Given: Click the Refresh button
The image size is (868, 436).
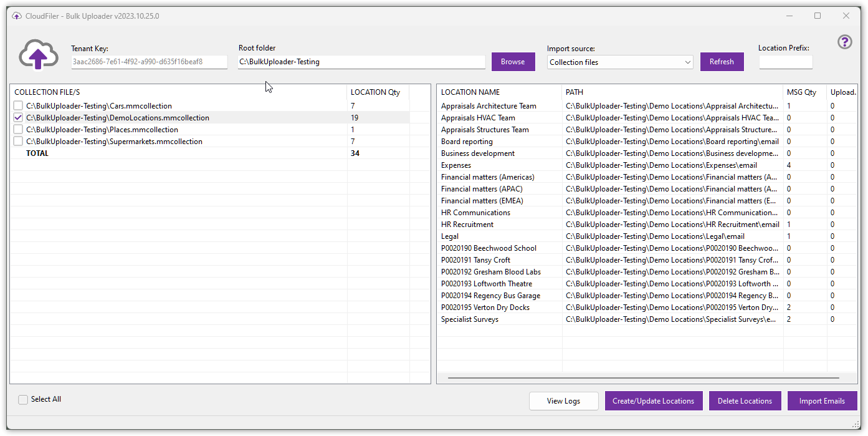Looking at the screenshot, I should click(x=722, y=62).
